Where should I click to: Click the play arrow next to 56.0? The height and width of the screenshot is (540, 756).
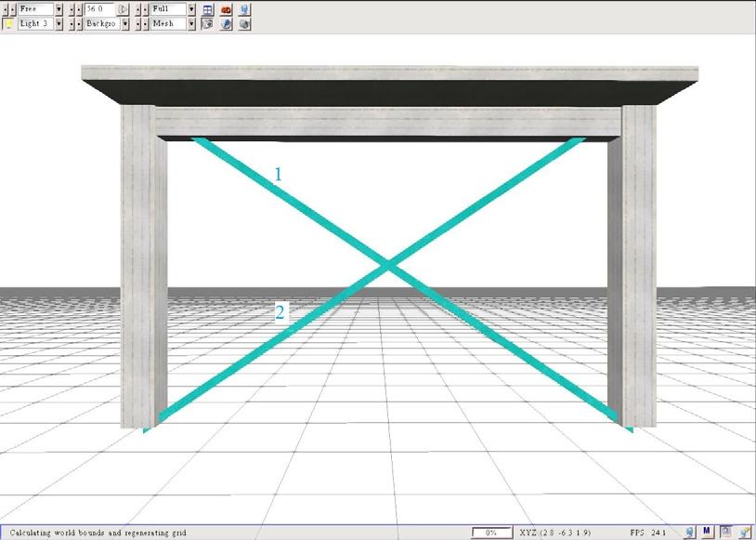123,9
